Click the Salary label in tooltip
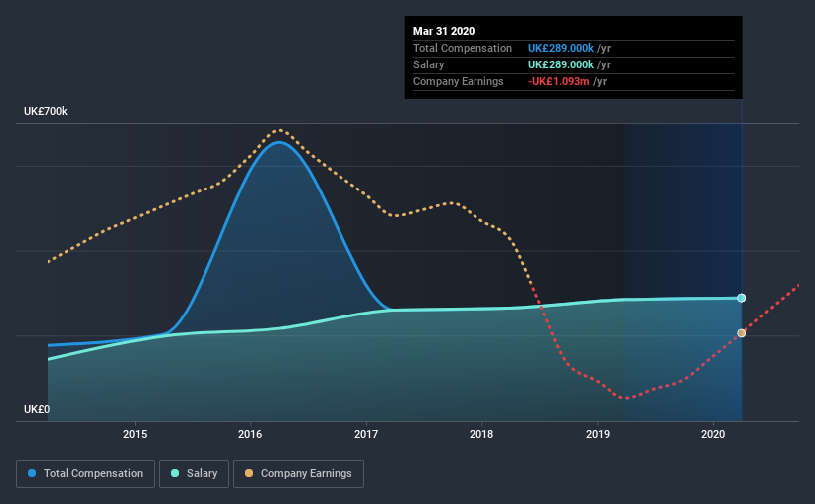Image resolution: width=815 pixels, height=504 pixels. pos(428,64)
